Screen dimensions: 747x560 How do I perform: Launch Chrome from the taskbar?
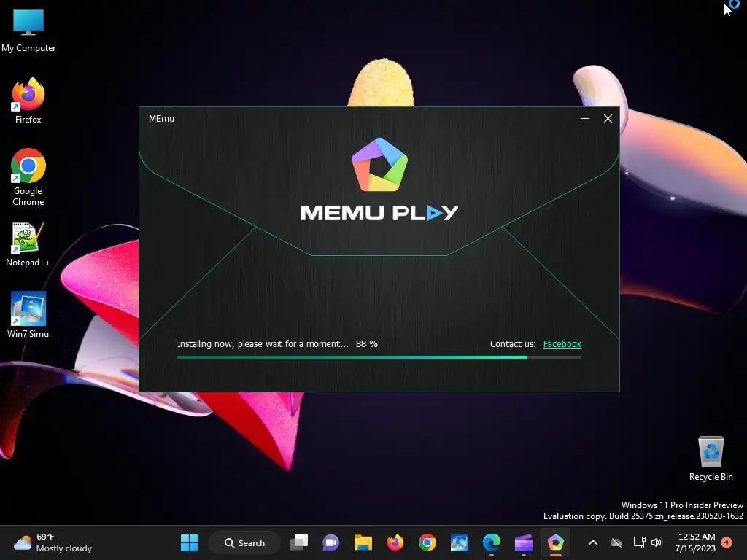427,542
